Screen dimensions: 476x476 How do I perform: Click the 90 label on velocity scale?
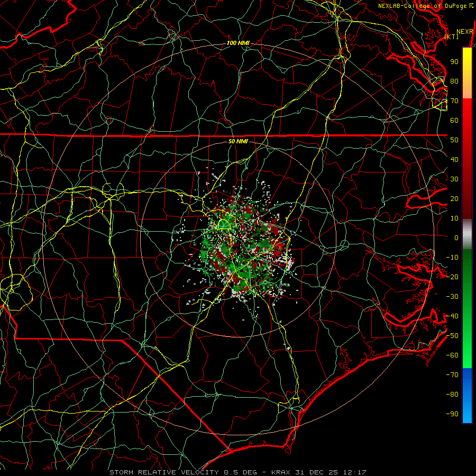pyautogui.click(x=454, y=62)
